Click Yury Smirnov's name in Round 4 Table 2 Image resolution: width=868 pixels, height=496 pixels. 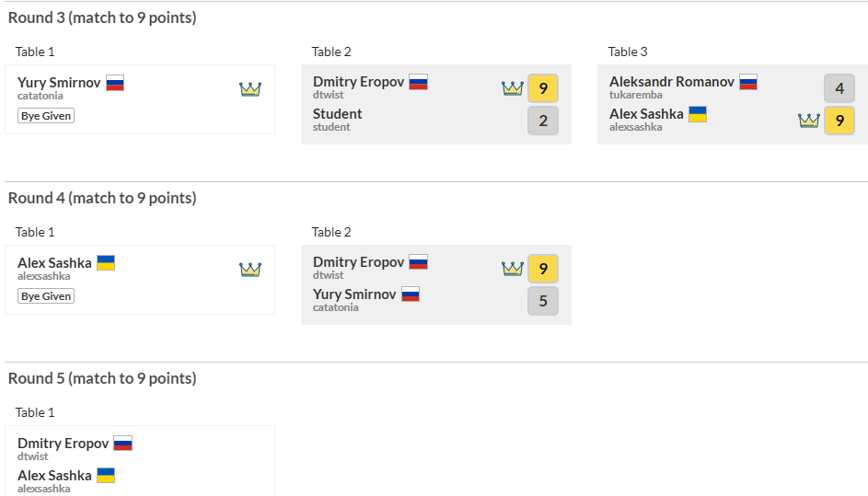tap(354, 294)
